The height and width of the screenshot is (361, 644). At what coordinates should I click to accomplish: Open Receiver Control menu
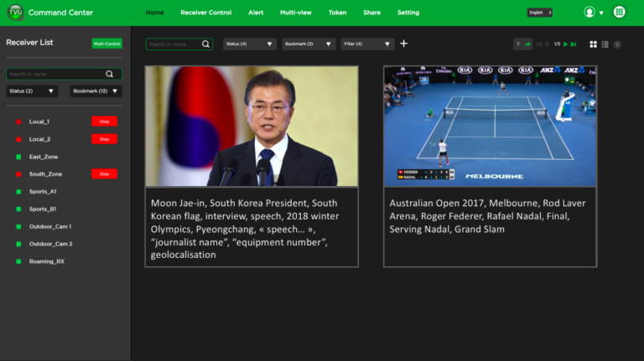pyautogui.click(x=205, y=13)
